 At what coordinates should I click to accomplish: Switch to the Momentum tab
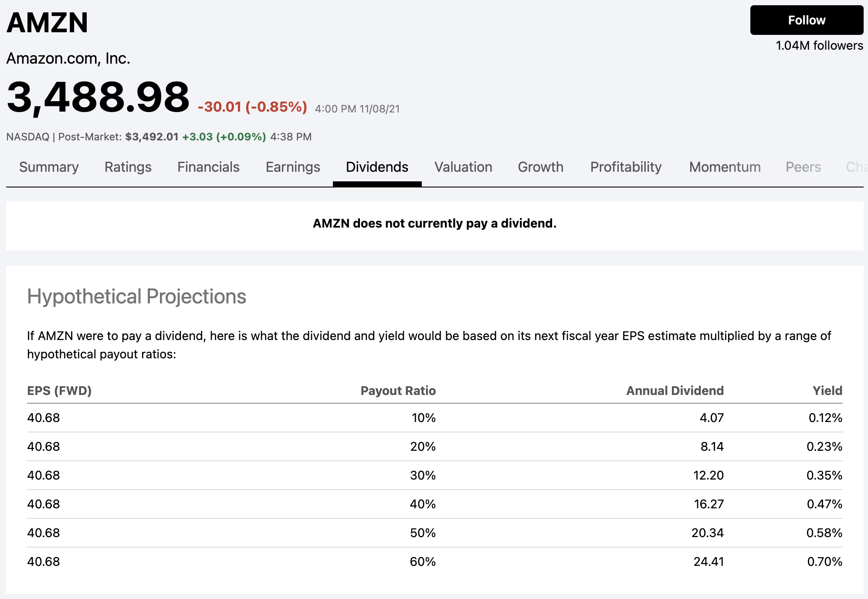click(x=725, y=167)
